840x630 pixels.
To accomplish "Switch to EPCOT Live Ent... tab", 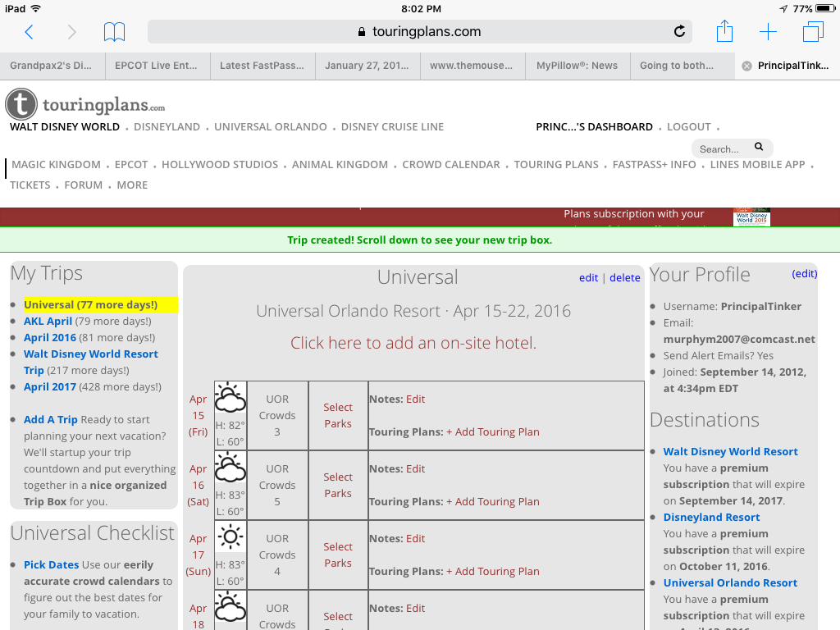I will [x=157, y=66].
